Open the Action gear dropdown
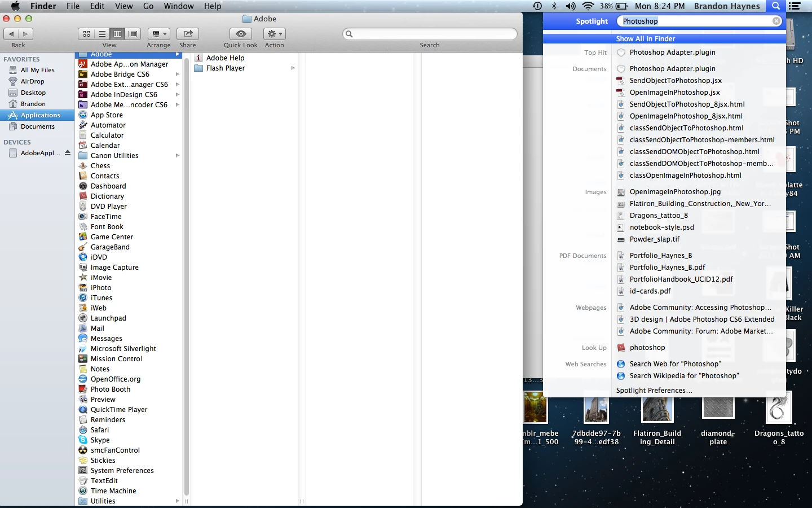The height and width of the screenshot is (508, 812). pos(275,34)
